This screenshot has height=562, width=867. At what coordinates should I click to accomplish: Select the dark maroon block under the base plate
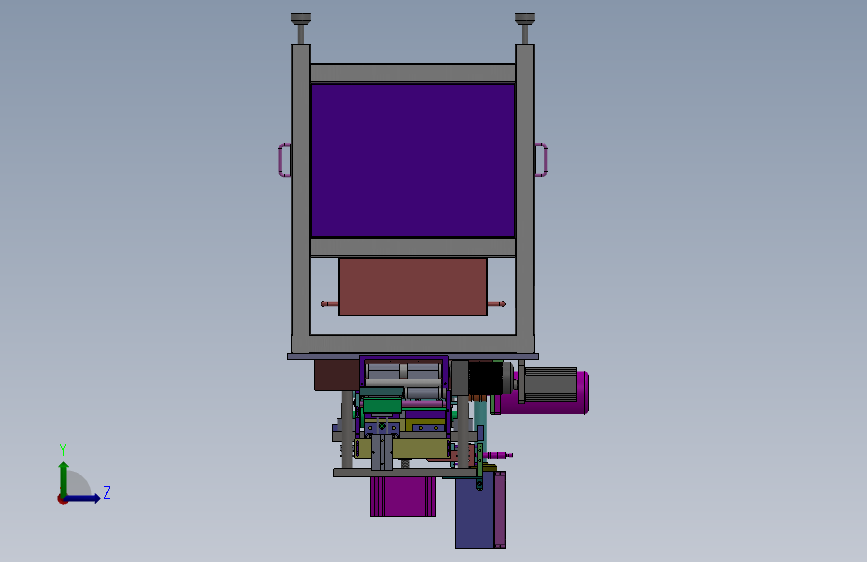pyautogui.click(x=336, y=375)
